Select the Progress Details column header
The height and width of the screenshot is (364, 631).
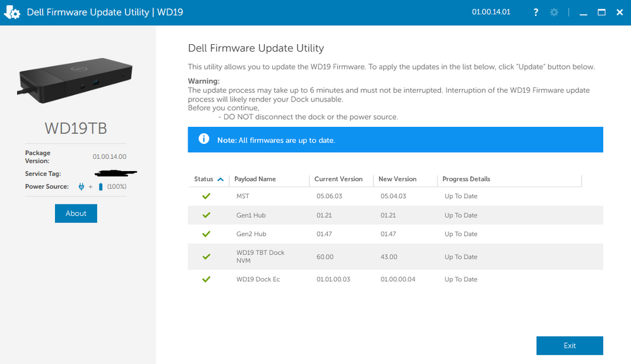[466, 179]
